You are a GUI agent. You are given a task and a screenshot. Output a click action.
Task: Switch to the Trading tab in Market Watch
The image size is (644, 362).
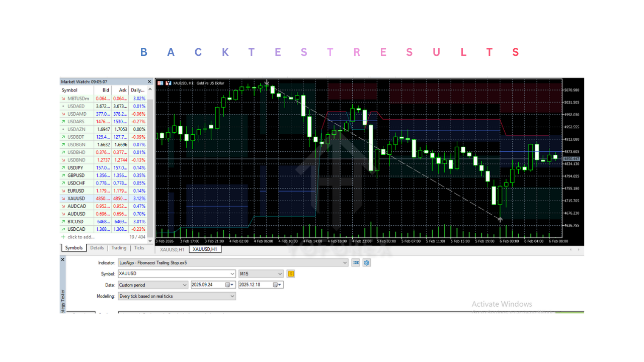coord(119,248)
